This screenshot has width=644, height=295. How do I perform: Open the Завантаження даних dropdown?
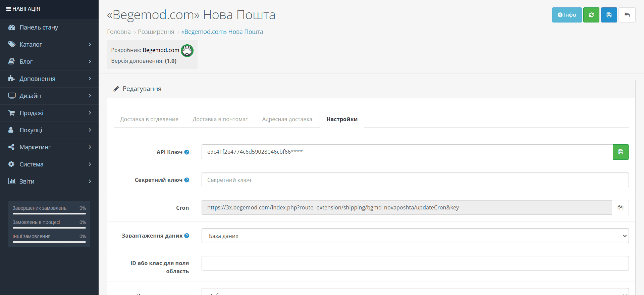coord(415,236)
